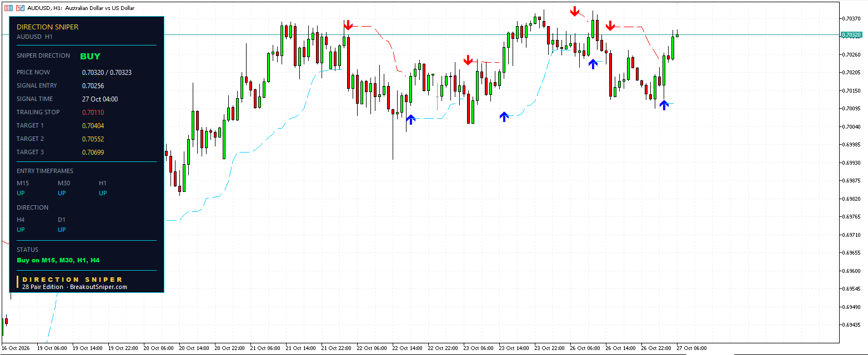Open the Depth of Market list icon

(8, 8)
